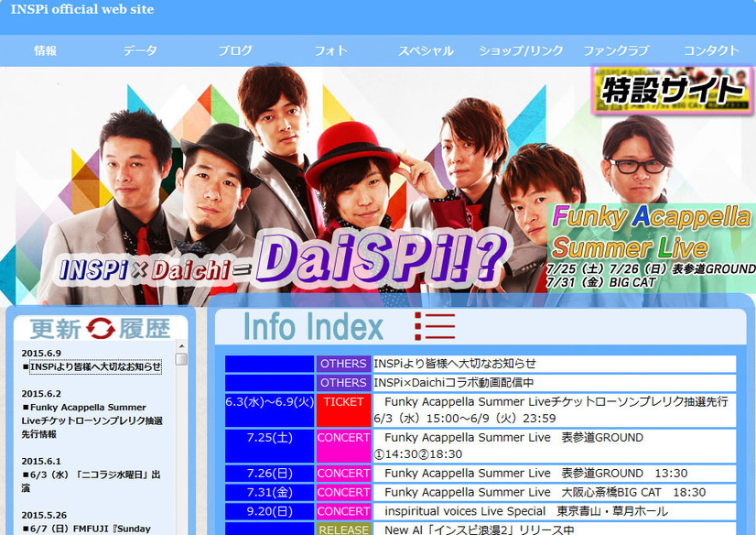
Task: Open the inspiritual voices Live Special entry
Action: point(526,511)
